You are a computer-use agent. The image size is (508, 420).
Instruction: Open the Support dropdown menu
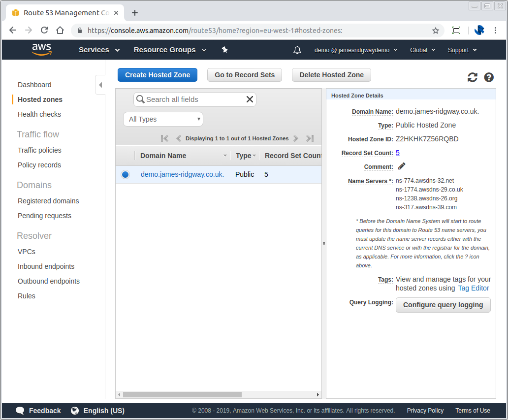(x=462, y=50)
